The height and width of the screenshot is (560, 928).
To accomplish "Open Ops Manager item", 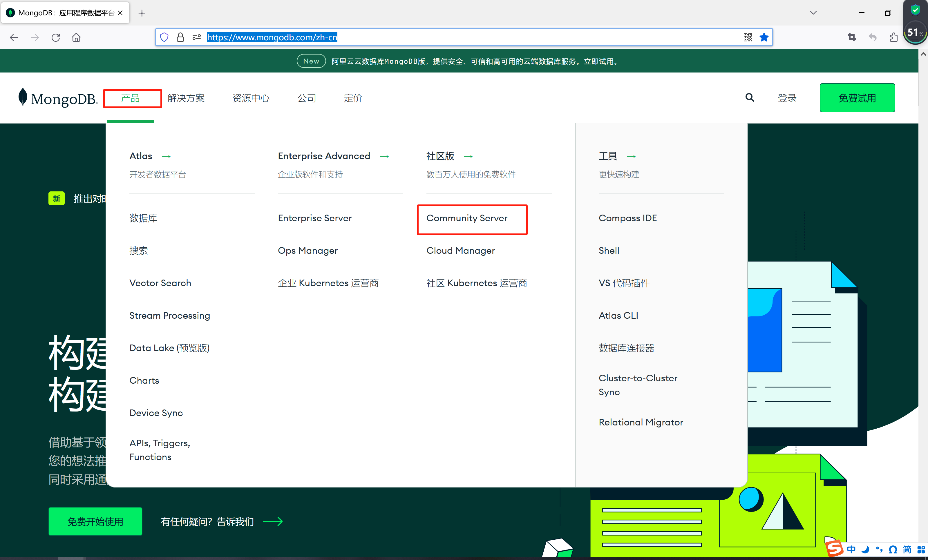I will click(308, 251).
